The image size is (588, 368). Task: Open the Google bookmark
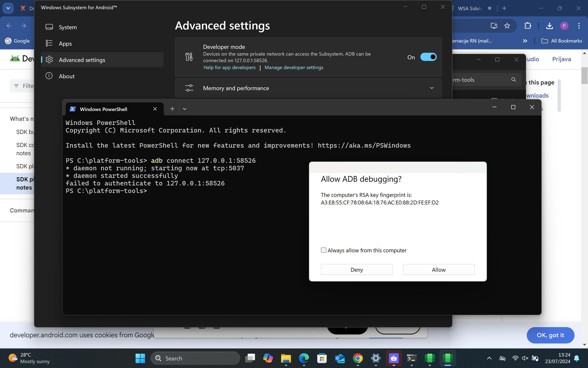click(x=17, y=41)
